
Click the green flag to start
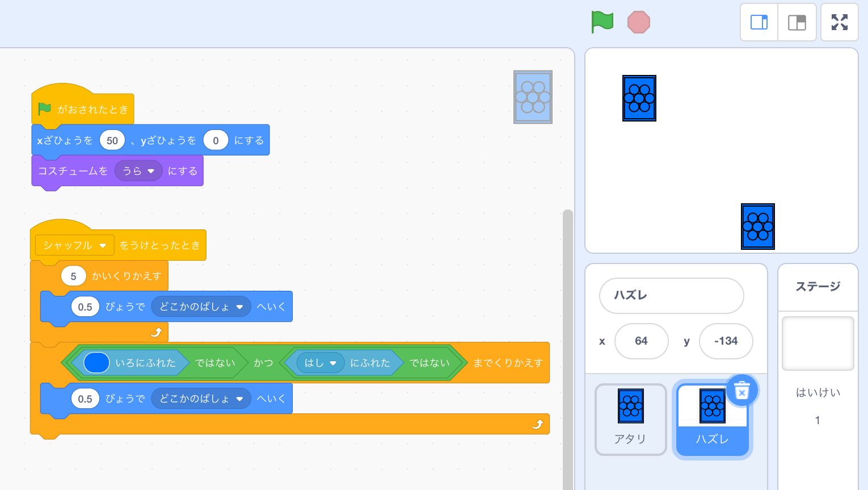pyautogui.click(x=602, y=22)
